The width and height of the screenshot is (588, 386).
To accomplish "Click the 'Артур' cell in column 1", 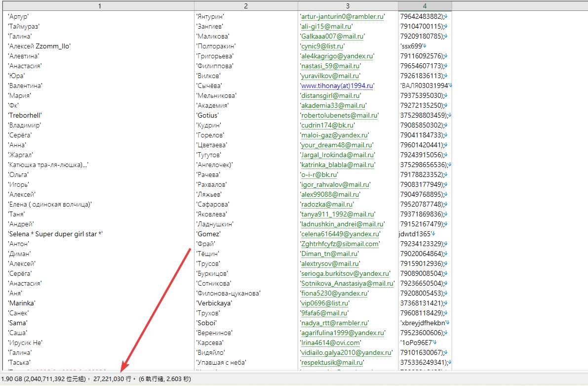I will click(18, 16).
